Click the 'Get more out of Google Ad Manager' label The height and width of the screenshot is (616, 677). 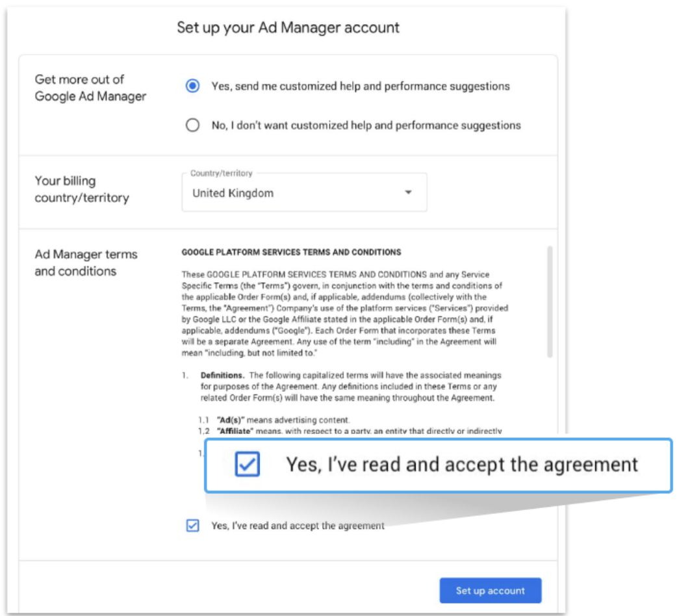(90, 88)
